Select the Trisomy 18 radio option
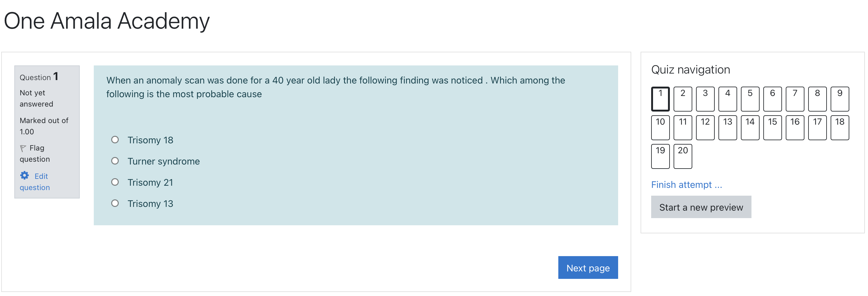This screenshot has height=296, width=868. pyautogui.click(x=115, y=140)
